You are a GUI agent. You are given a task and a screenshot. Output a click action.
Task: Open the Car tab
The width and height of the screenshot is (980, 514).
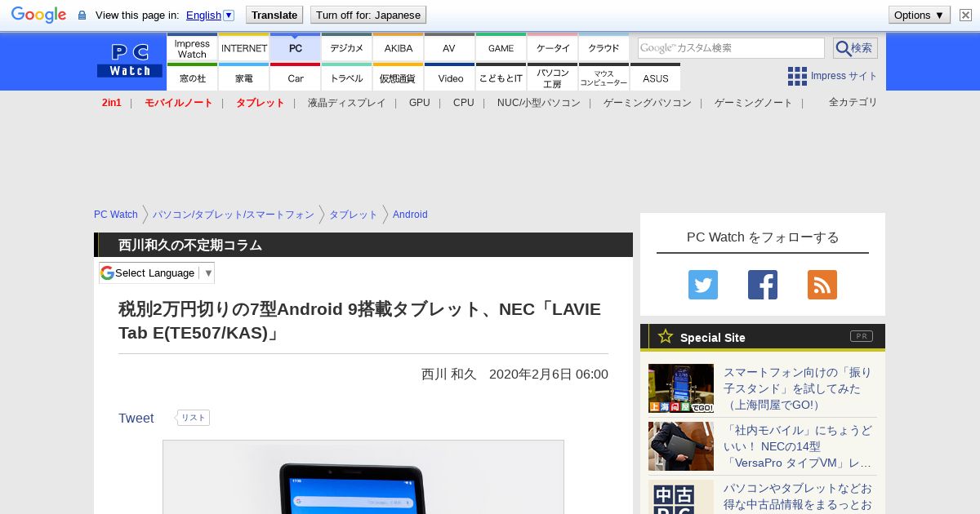(296, 78)
